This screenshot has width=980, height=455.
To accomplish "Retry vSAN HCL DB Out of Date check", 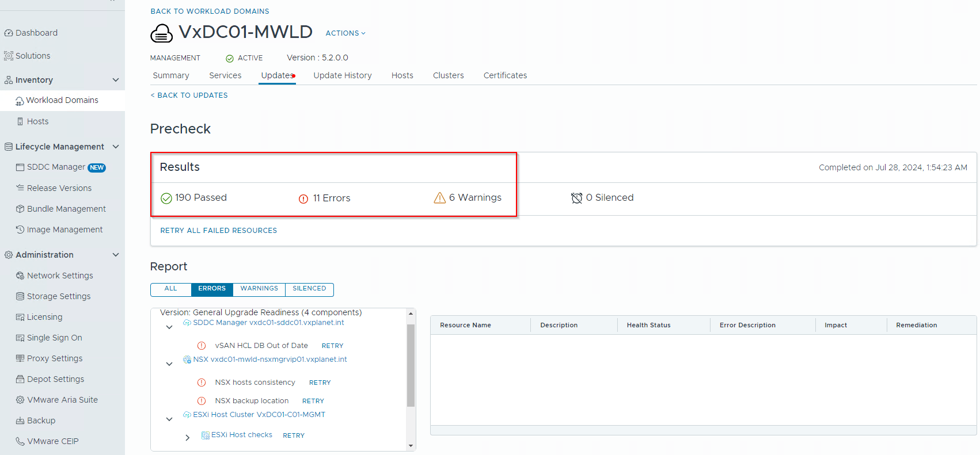I will pyautogui.click(x=332, y=346).
